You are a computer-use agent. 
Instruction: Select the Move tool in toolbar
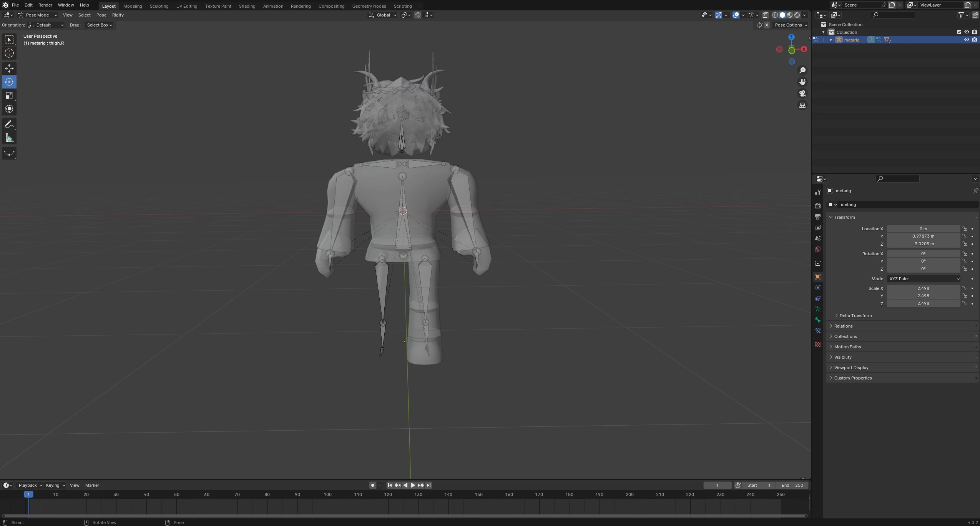(9, 68)
